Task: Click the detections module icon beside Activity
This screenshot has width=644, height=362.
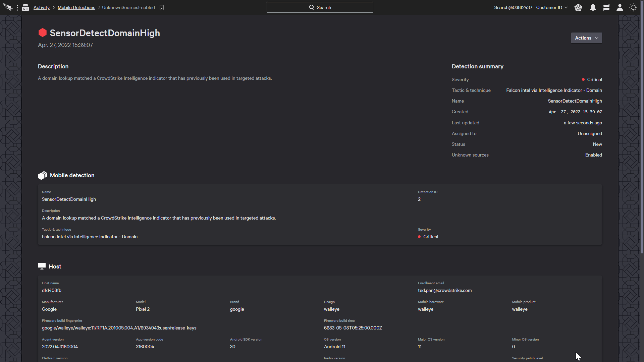Action: [25, 7]
